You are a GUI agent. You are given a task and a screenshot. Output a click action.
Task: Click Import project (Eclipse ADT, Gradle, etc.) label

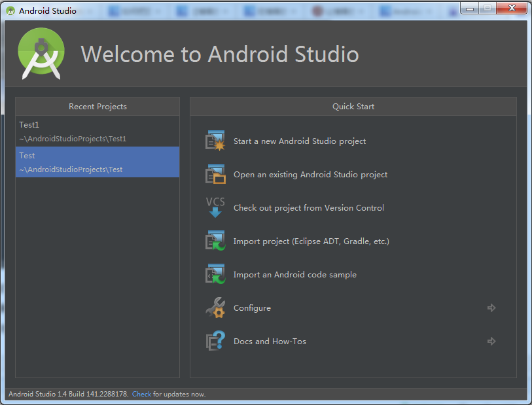coord(311,241)
